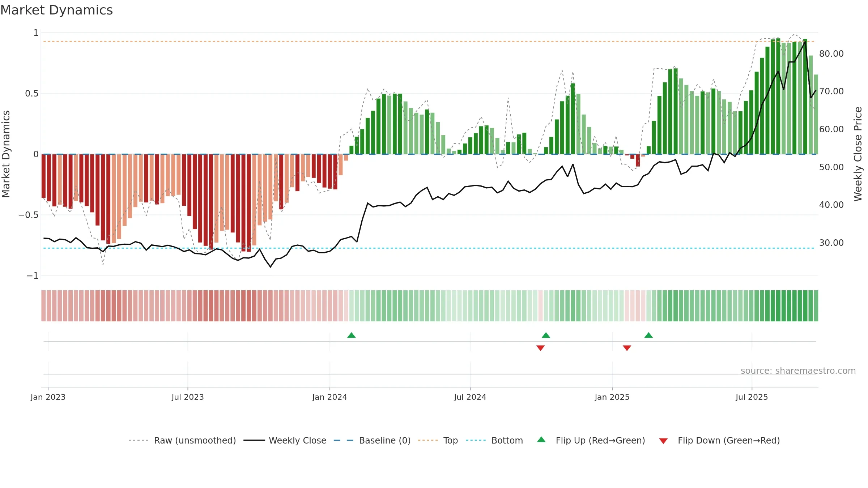The width and height of the screenshot is (868, 488).
Task: Click the source: sharemaestro.com text
Action: tap(798, 371)
